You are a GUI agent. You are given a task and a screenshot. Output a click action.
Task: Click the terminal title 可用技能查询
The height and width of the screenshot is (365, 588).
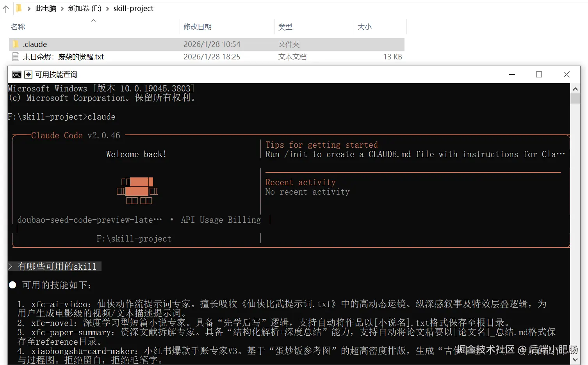click(56, 75)
